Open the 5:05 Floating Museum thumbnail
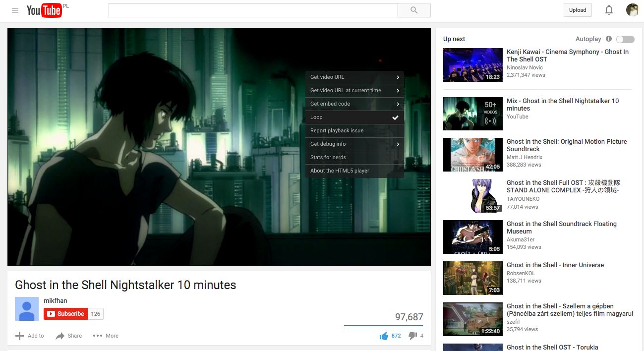Image resolution: width=644 pixels, height=351 pixels. pyautogui.click(x=473, y=237)
